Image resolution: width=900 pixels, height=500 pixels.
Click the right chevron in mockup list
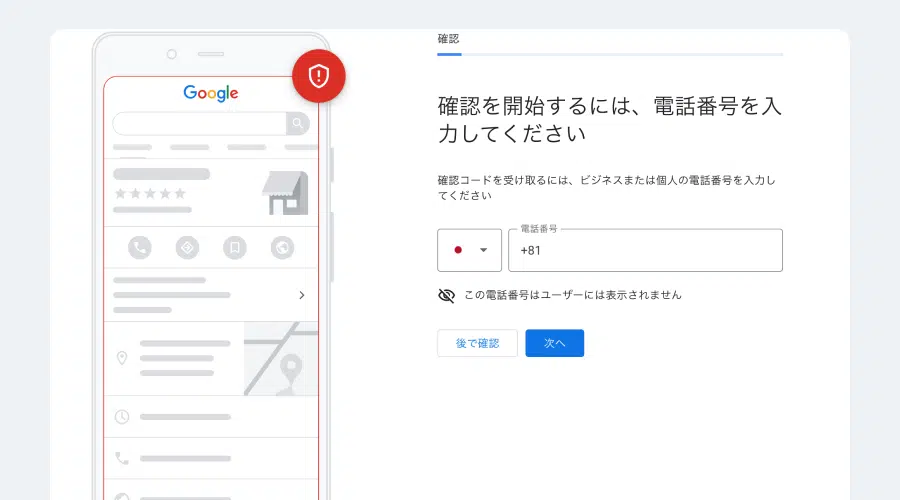click(302, 295)
